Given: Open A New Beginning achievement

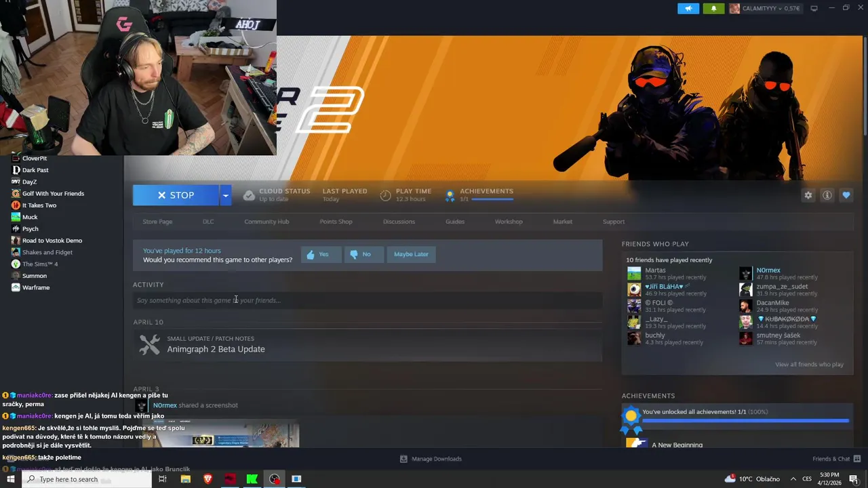Looking at the screenshot, I should pyautogui.click(x=677, y=445).
